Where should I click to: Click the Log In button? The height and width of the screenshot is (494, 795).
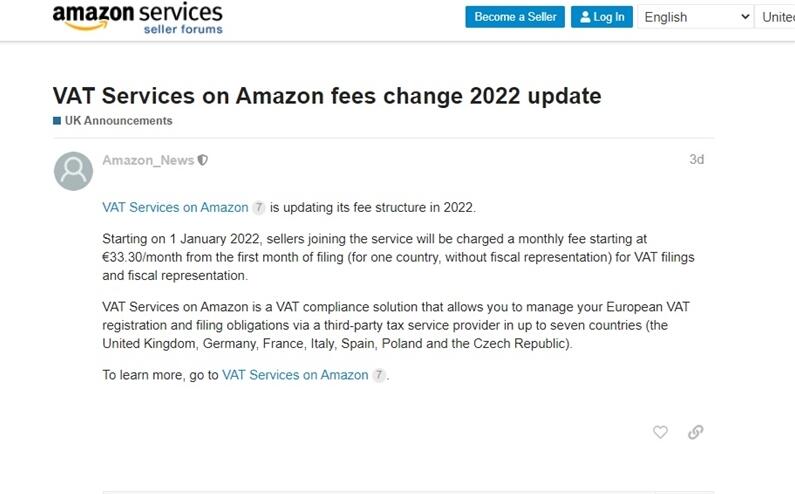click(602, 17)
